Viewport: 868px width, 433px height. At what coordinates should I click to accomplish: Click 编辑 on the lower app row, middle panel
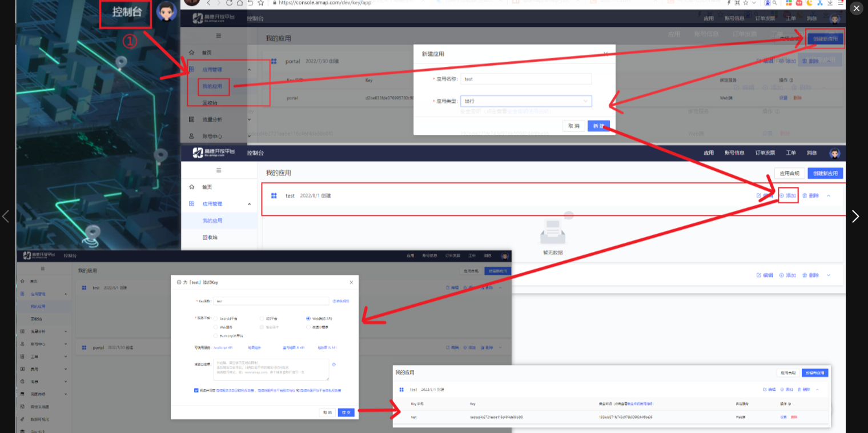765,275
